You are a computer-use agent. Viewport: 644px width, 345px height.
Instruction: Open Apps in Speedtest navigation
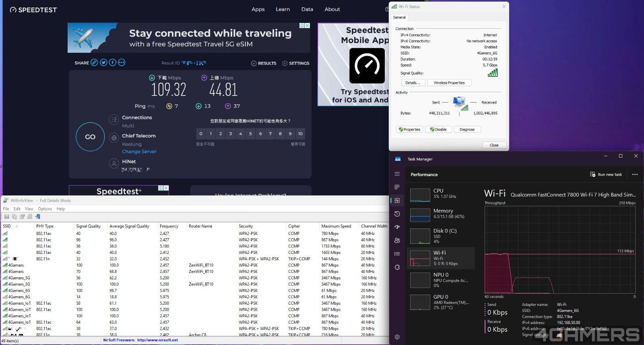(258, 9)
